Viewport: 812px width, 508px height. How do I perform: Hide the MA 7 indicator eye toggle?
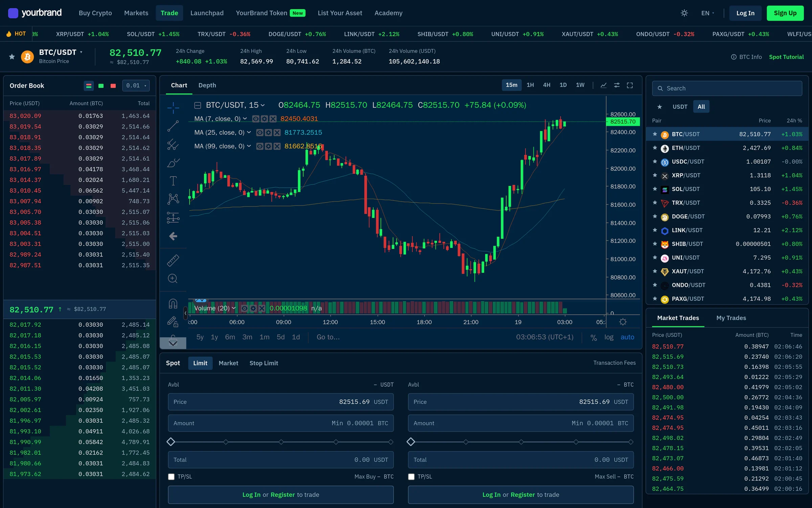pos(256,119)
